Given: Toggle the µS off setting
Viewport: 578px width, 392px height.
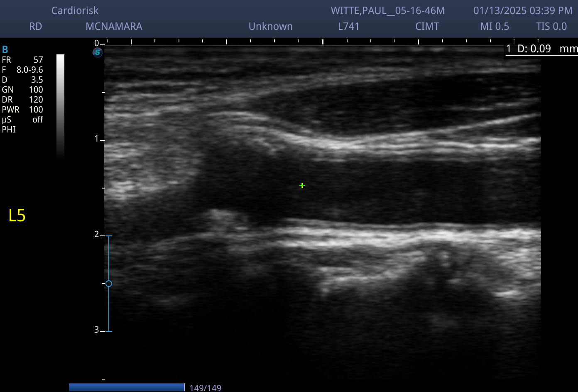Looking at the screenshot, I should pyautogui.click(x=22, y=120).
